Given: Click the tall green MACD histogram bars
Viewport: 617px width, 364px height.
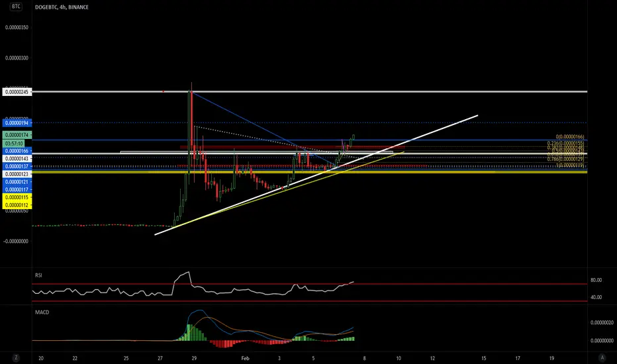Looking at the screenshot, I should [x=191, y=332].
